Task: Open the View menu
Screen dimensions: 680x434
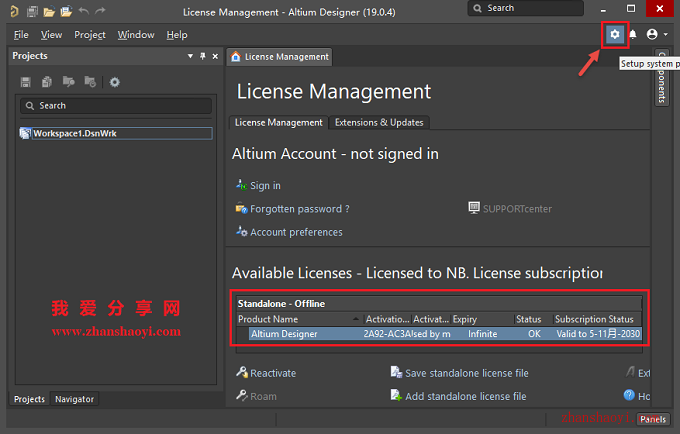Action: [51, 35]
